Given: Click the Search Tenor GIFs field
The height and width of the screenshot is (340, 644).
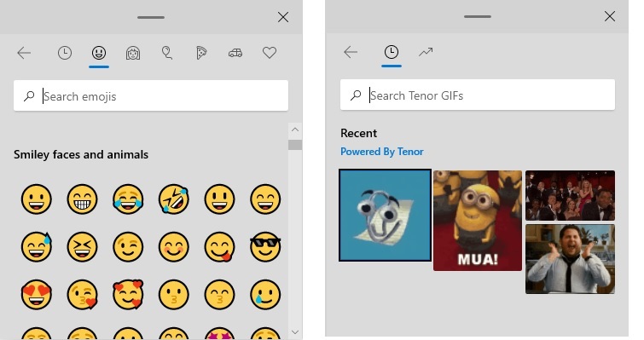Looking at the screenshot, I should pos(478,95).
